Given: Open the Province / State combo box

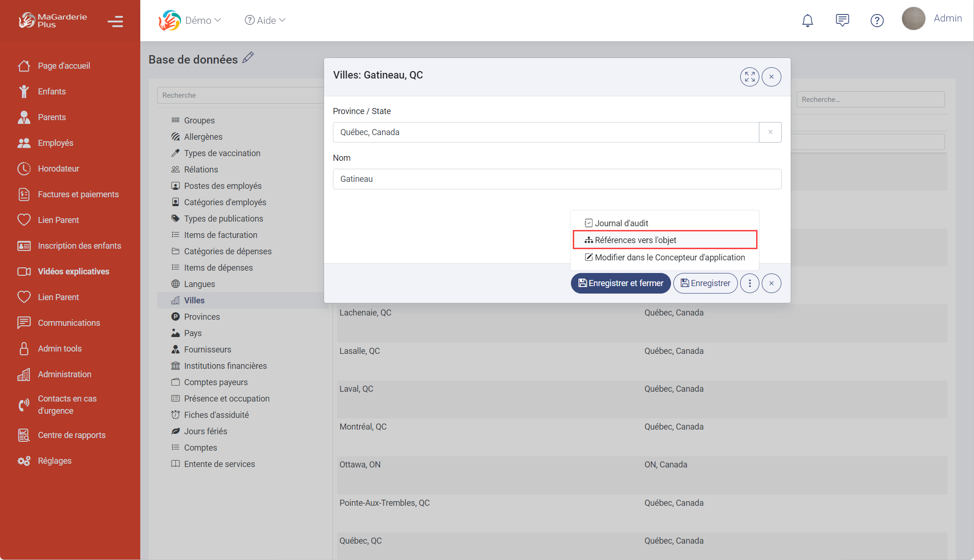Looking at the screenshot, I should pos(545,132).
